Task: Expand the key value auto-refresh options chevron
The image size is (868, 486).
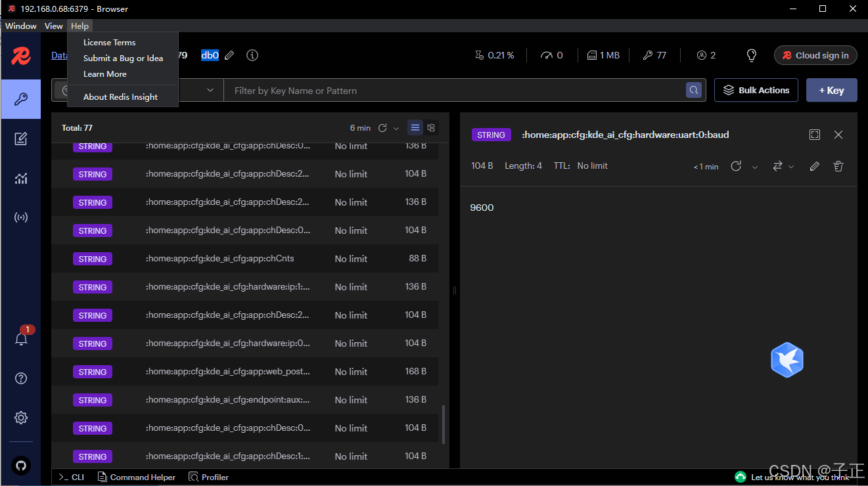Action: pos(755,167)
